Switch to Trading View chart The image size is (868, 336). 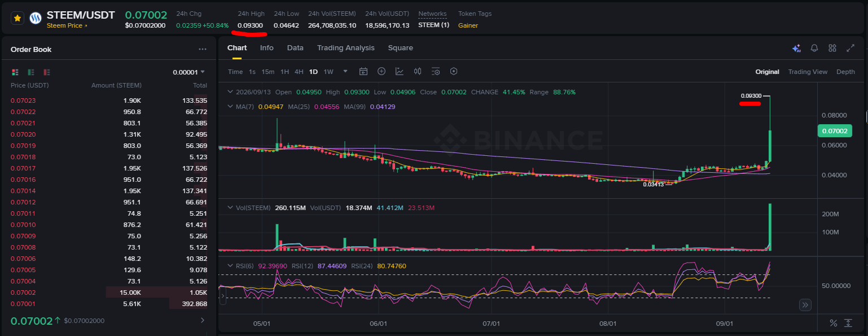point(808,72)
